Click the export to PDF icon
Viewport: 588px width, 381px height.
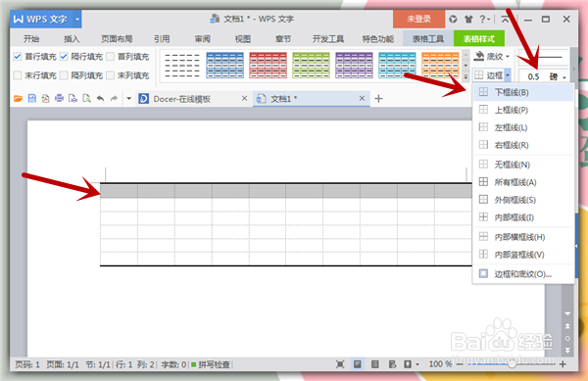pos(45,99)
